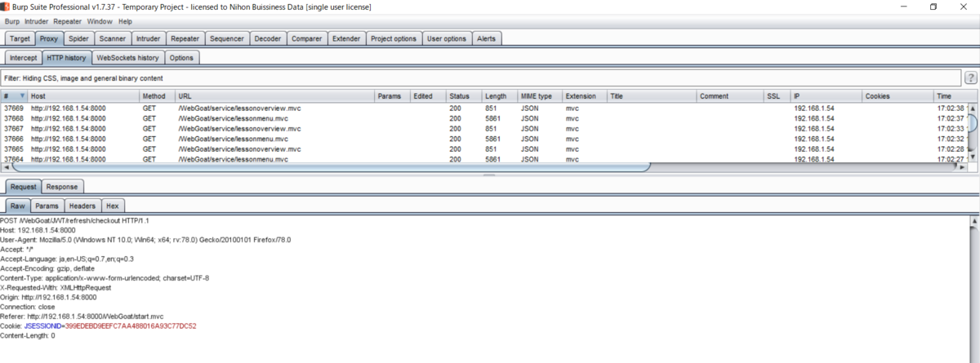Switch to the Comparer tab

click(x=307, y=38)
